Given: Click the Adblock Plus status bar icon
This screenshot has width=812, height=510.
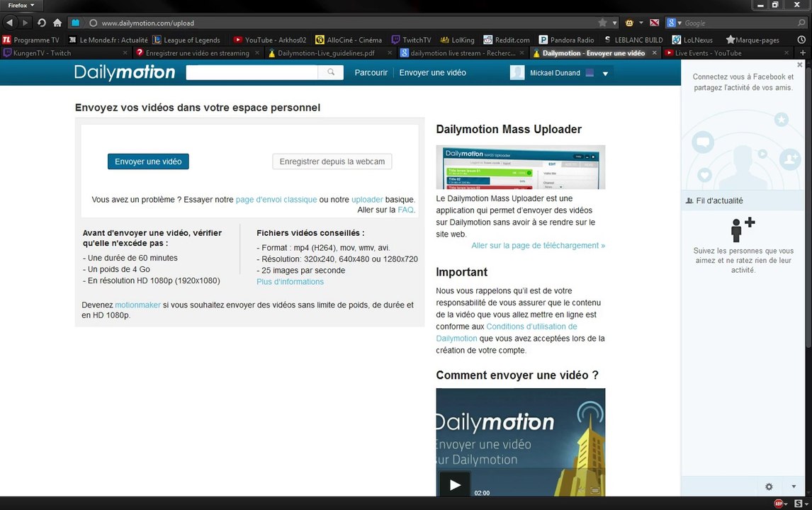Looking at the screenshot, I should click(778, 503).
